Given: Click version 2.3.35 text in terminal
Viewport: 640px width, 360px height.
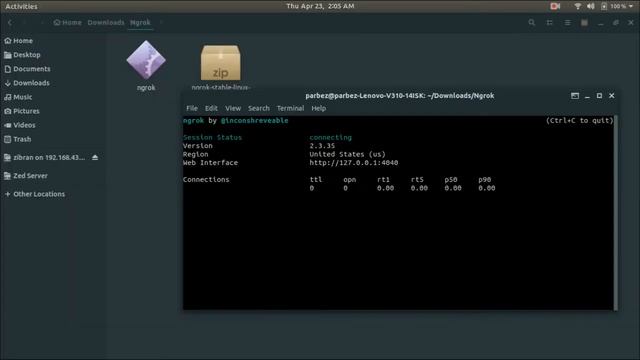Looking at the screenshot, I should tap(322, 146).
